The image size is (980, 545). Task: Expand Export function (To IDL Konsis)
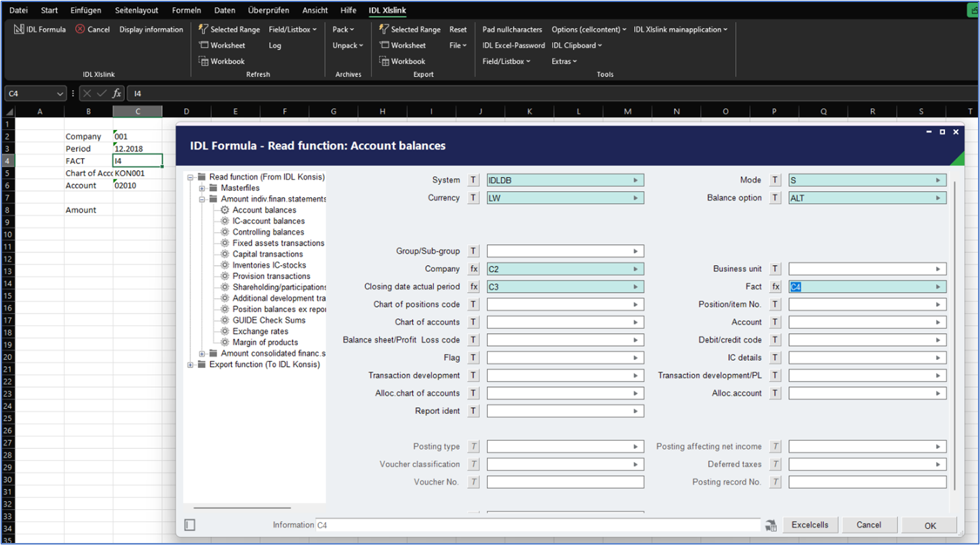pyautogui.click(x=190, y=365)
